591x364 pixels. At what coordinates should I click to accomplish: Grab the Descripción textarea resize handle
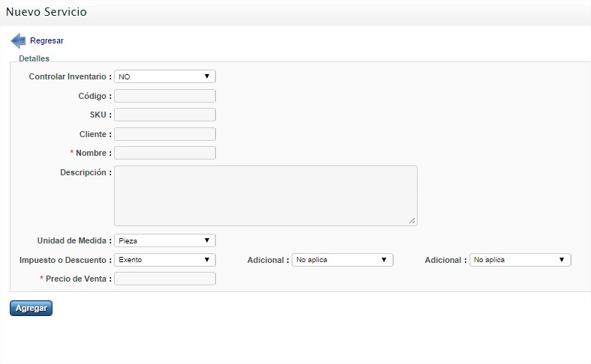click(412, 221)
